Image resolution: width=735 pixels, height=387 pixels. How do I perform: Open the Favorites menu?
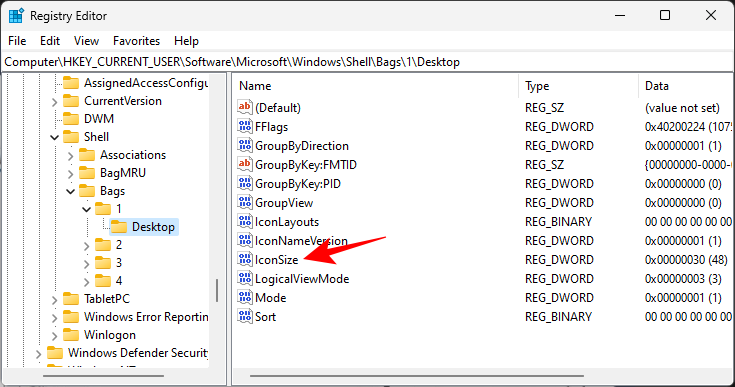coord(136,41)
